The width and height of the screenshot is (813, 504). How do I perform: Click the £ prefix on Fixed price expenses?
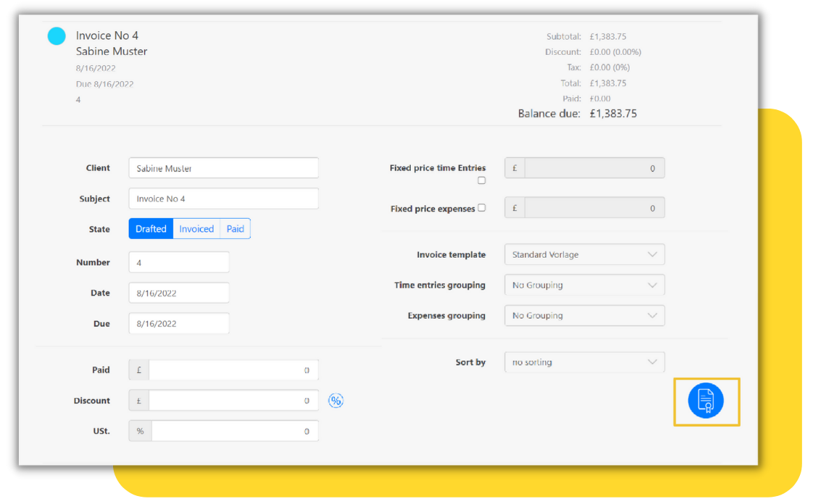513,207
